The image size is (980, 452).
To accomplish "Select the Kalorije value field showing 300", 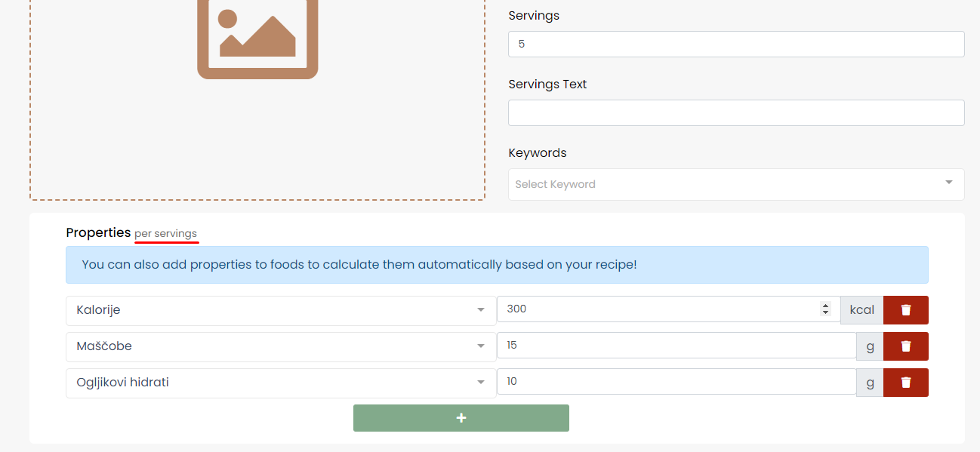I will click(x=664, y=309).
